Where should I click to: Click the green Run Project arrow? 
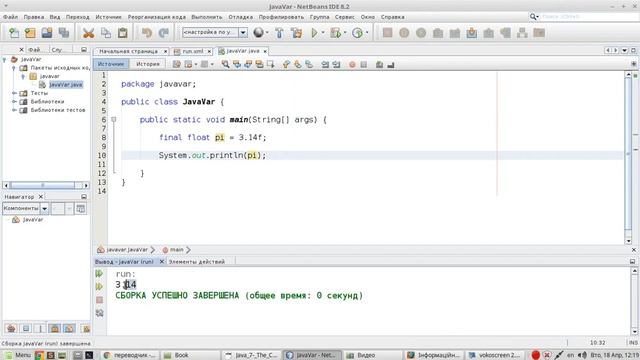tap(314, 33)
